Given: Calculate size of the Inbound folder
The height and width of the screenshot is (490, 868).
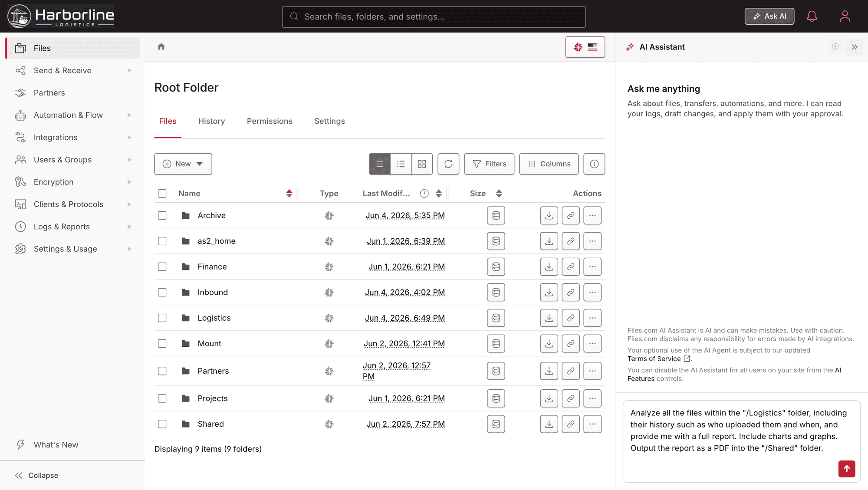Looking at the screenshot, I should 496,293.
